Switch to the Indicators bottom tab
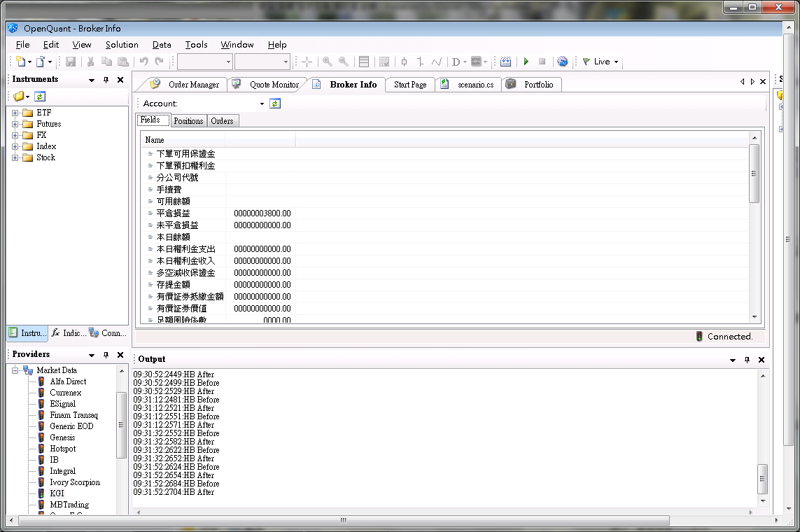This screenshot has width=800, height=532. pyautogui.click(x=69, y=333)
